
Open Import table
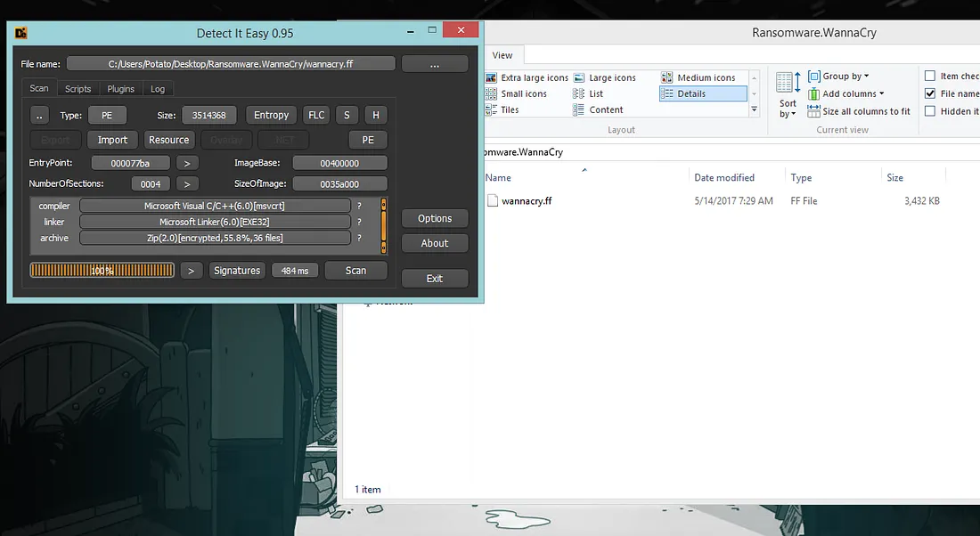(112, 140)
